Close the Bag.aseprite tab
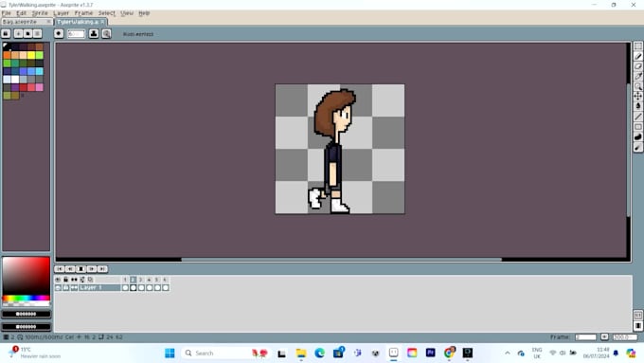This screenshot has width=644, height=363. (x=49, y=22)
